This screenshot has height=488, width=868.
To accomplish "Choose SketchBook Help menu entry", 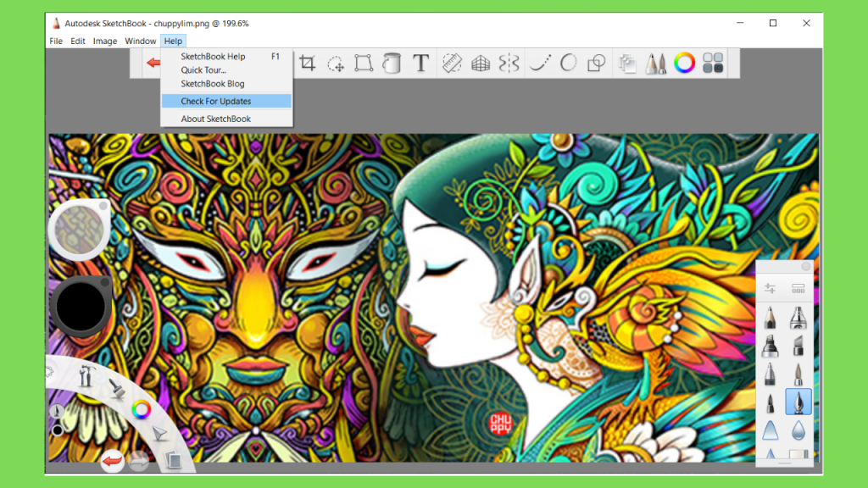I will tap(226, 57).
